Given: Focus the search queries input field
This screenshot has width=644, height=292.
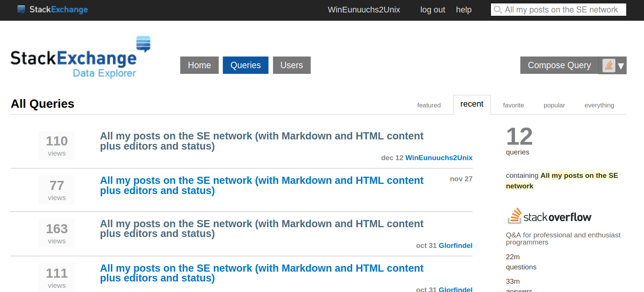Looking at the screenshot, I should (558, 10).
